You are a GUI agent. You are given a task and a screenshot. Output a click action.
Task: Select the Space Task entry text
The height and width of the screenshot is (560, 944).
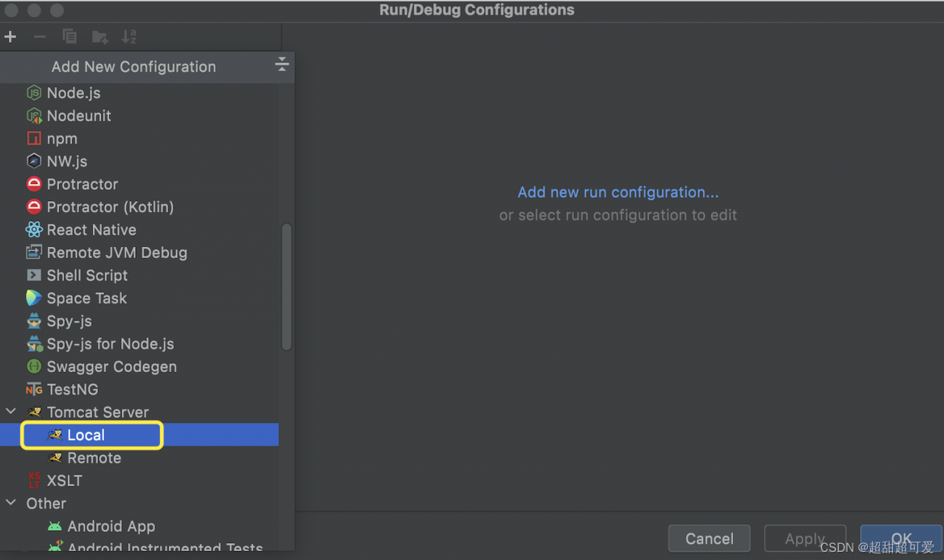tap(87, 298)
